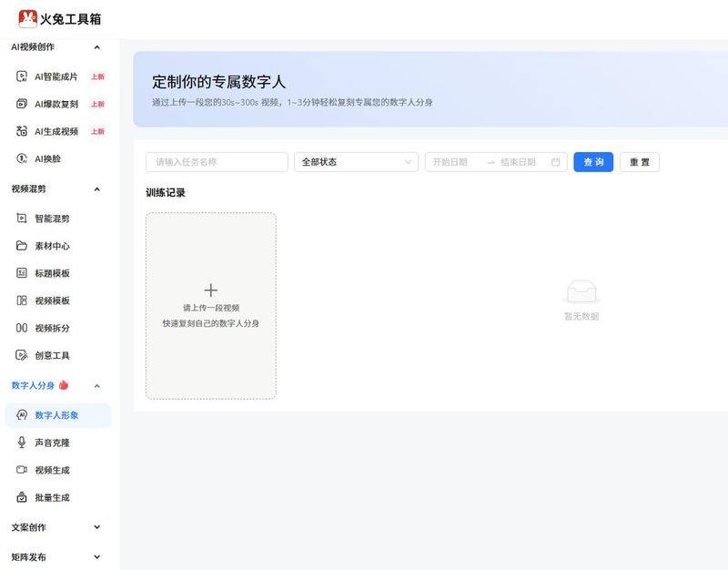The image size is (728, 570).
Task: Click the AI换脸 sidebar icon
Action: 22,158
